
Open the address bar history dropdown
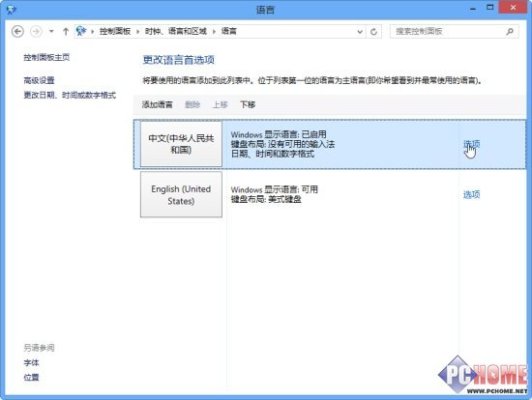point(360,32)
